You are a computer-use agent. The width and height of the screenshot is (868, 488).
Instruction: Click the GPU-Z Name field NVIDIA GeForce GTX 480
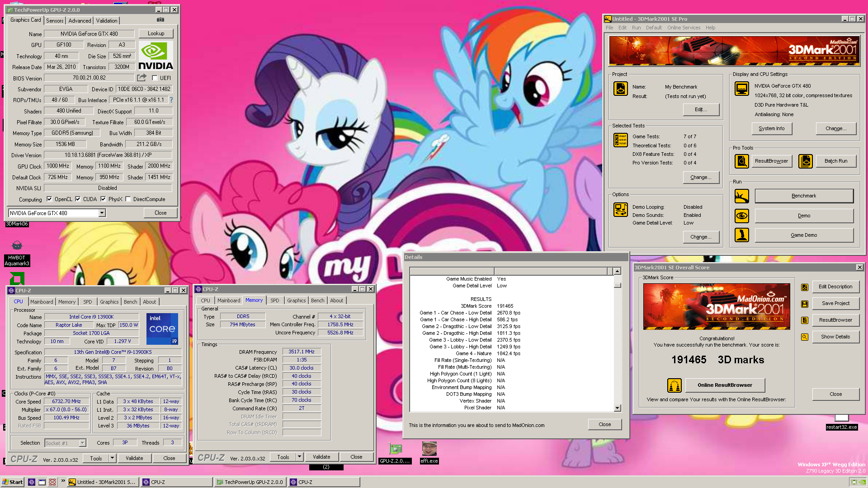pyautogui.click(x=89, y=33)
